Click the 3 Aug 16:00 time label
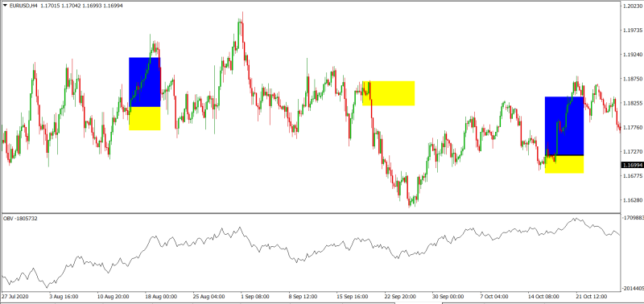Viewport: 644px width, 304px height. tap(64, 296)
